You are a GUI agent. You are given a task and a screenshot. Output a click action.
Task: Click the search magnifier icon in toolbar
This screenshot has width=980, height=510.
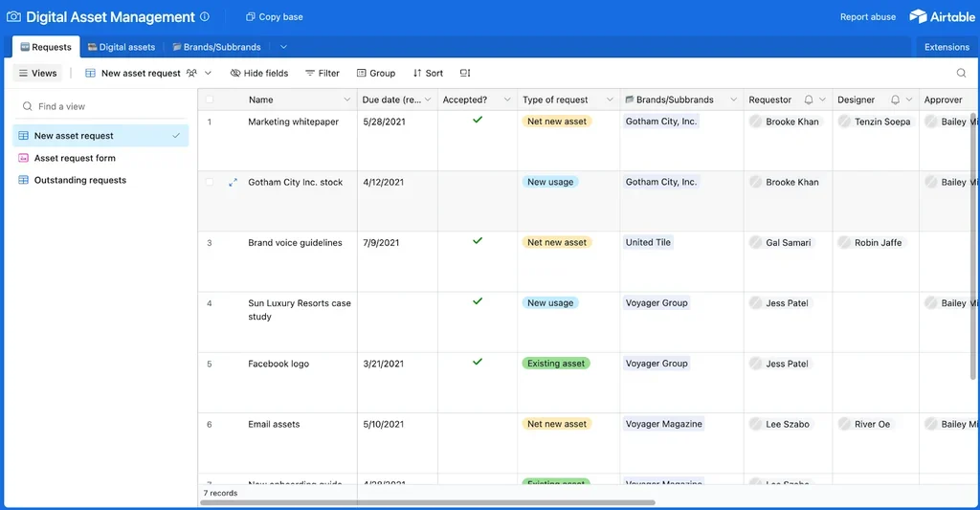961,73
